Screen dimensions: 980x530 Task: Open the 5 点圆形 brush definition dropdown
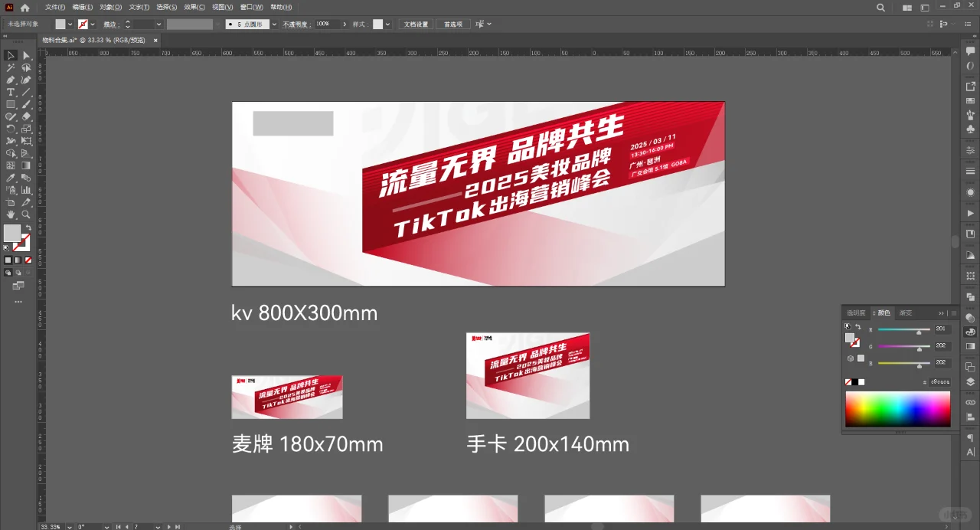[x=274, y=24]
